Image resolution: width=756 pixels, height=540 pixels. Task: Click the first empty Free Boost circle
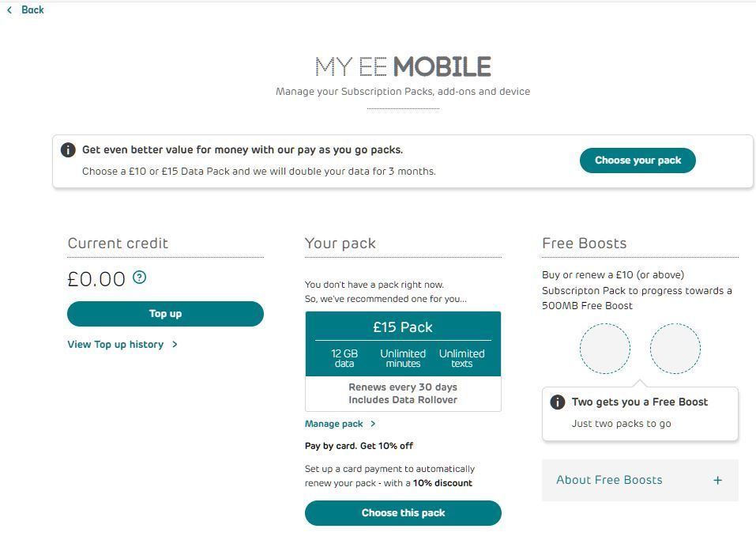point(604,349)
